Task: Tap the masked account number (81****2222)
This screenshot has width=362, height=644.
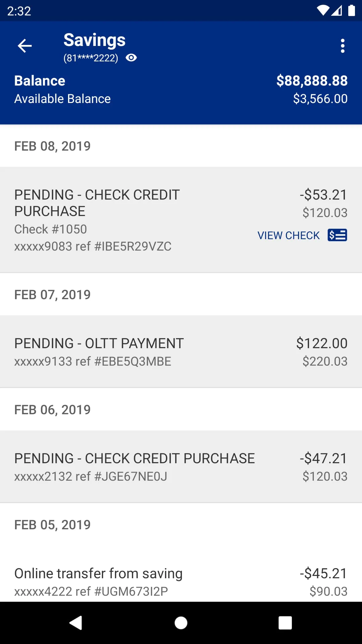Action: point(90,58)
